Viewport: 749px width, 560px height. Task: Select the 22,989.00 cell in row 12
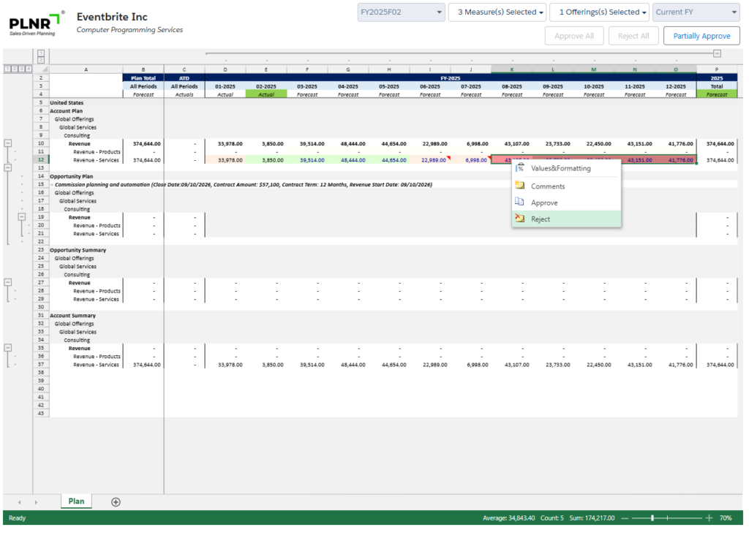[430, 160]
